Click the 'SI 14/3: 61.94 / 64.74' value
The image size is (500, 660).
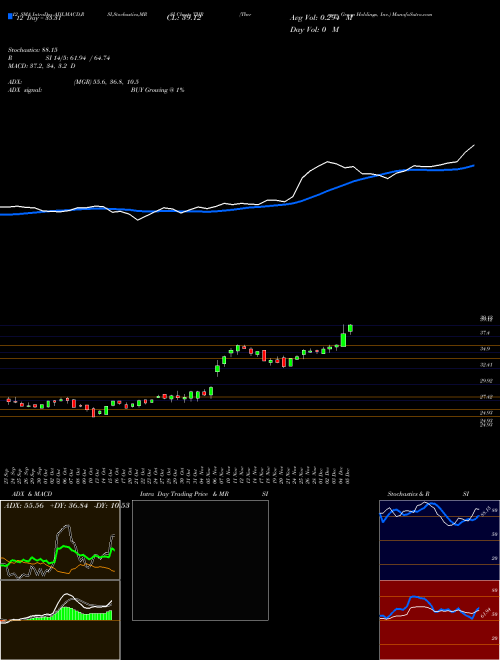pos(78,58)
